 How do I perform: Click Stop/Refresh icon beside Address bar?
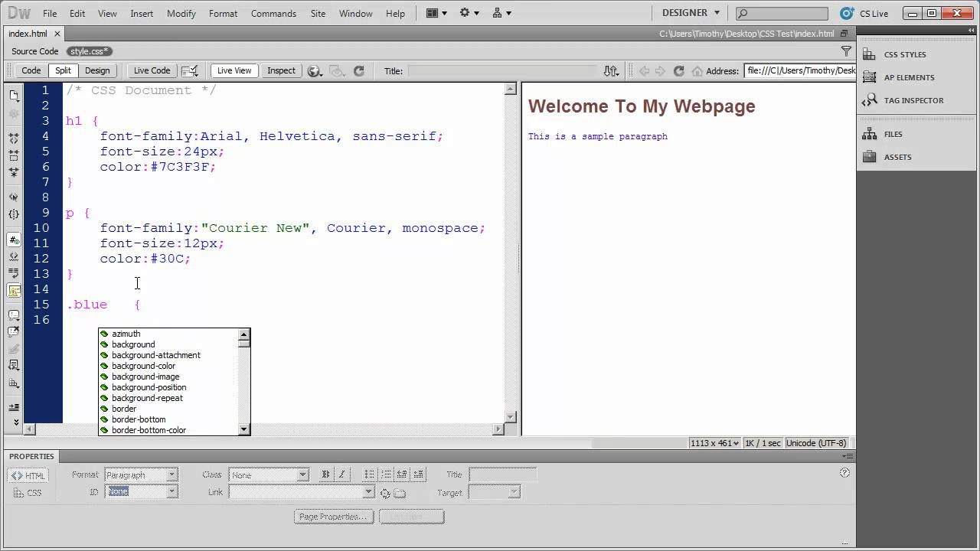(x=678, y=70)
